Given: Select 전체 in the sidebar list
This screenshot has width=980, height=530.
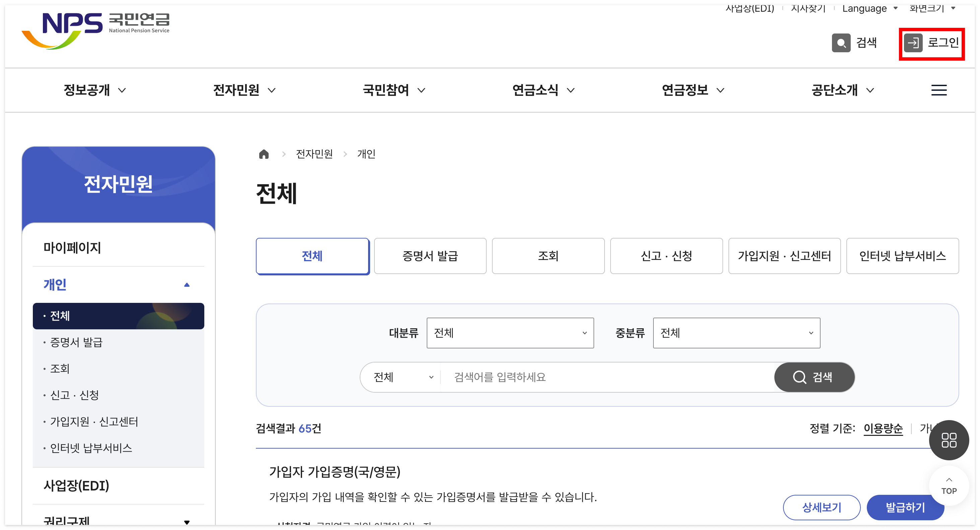Looking at the screenshot, I should coord(118,316).
